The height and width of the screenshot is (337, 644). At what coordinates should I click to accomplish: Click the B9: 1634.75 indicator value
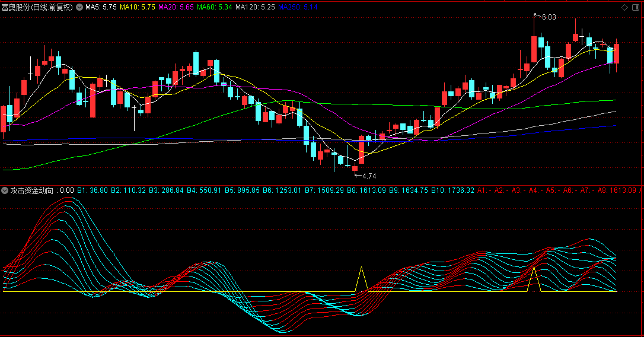[409, 190]
